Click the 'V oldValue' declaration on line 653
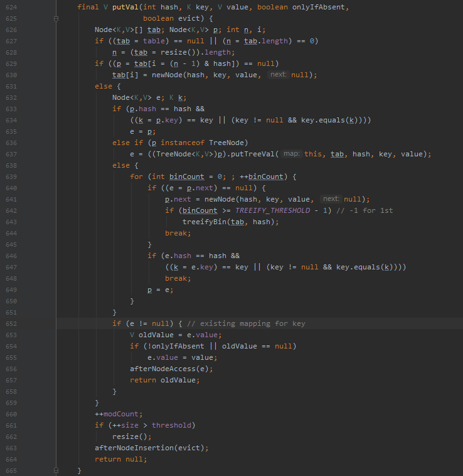463x476 pixels. pos(152,335)
